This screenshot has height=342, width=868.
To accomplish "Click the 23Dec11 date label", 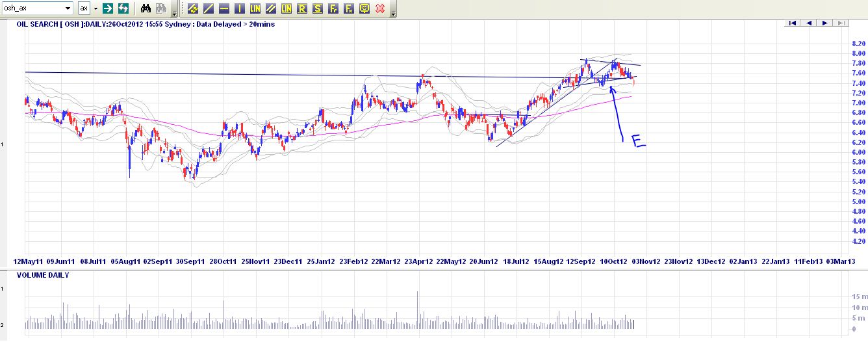I will coord(288,261).
